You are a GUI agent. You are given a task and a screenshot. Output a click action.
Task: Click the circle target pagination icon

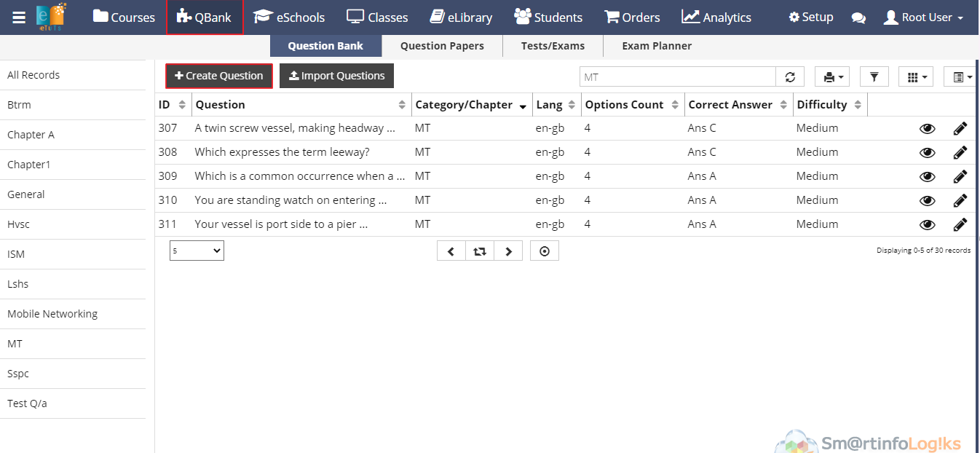click(x=545, y=251)
